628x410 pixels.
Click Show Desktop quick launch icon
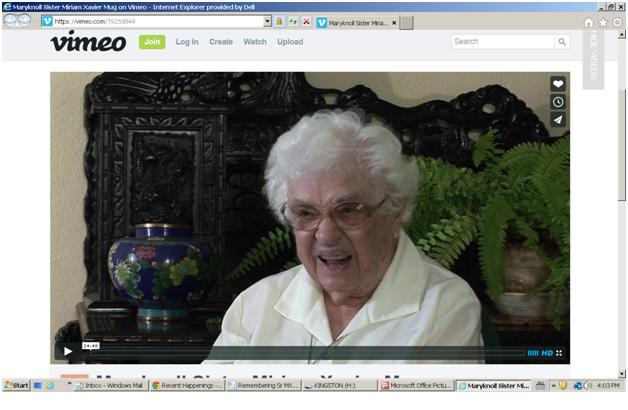point(38,386)
